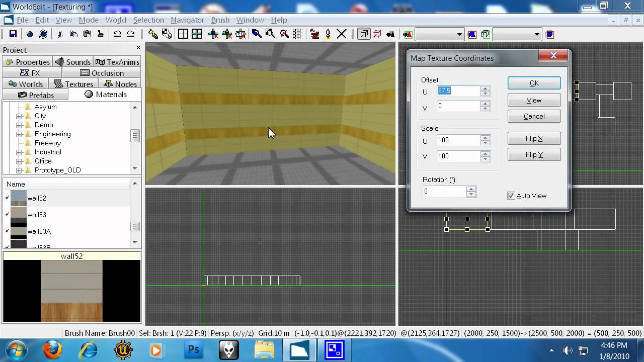The height and width of the screenshot is (362, 644).
Task: Select the Freeway folder in tree
Action: pos(47,143)
